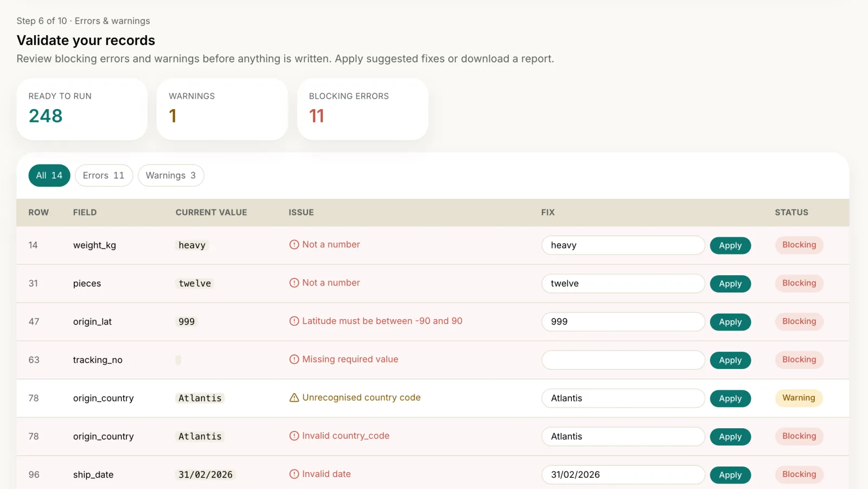
Task: Edit the fix field containing 999
Action: pyautogui.click(x=623, y=322)
